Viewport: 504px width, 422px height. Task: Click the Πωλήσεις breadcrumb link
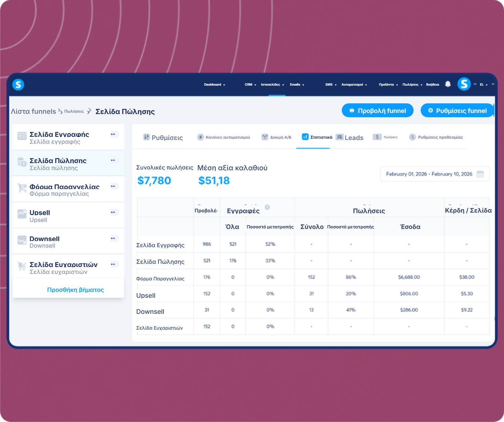[74, 111]
